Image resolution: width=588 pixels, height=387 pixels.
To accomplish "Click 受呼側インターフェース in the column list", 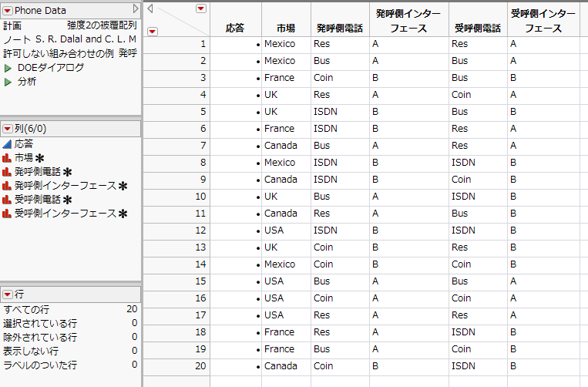I will click(66, 214).
